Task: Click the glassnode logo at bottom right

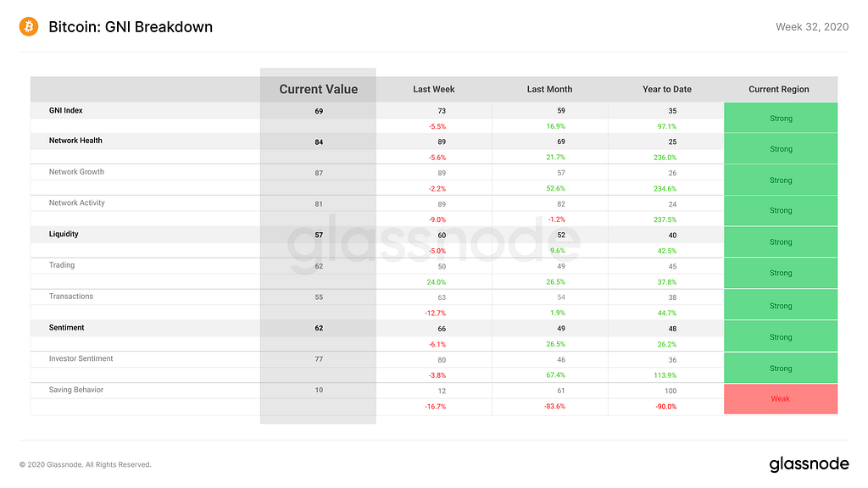Action: 808,463
